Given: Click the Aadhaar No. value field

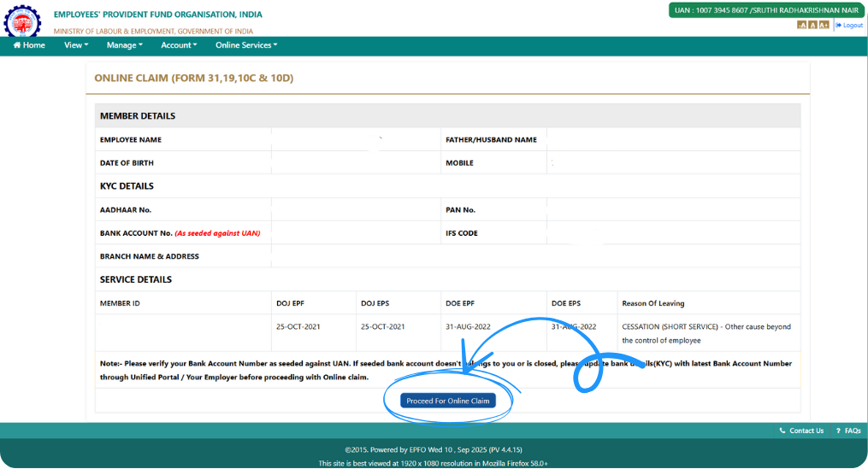Looking at the screenshot, I should click(355, 209).
